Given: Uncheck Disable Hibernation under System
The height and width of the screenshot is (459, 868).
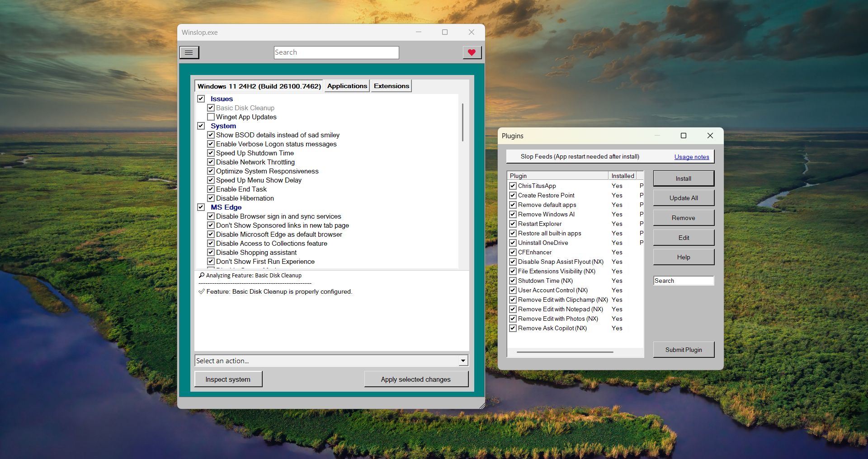Looking at the screenshot, I should point(211,198).
